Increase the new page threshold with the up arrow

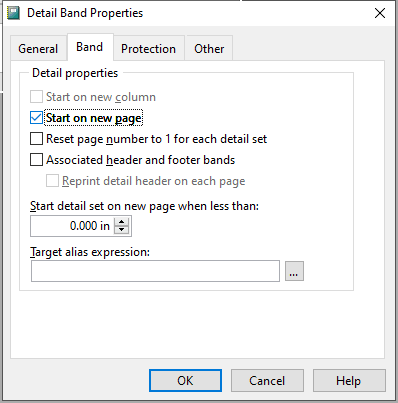(x=122, y=222)
